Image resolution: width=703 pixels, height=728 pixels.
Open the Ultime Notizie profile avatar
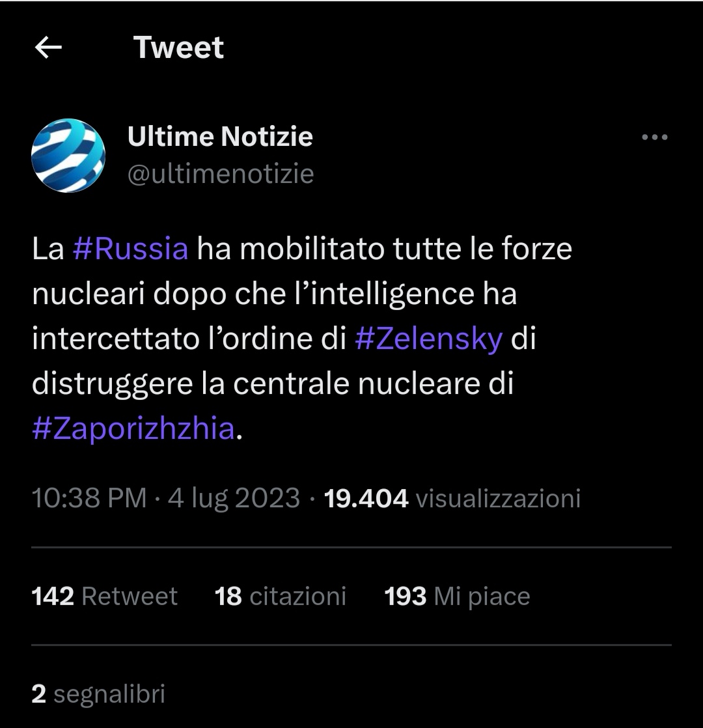[x=68, y=156]
